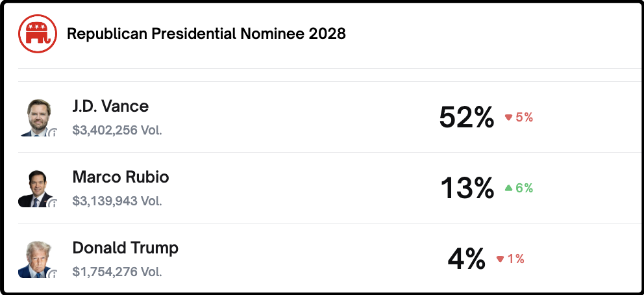The image size is (644, 295).
Task: Click the small badge on Trump's photo
Action: (53, 274)
